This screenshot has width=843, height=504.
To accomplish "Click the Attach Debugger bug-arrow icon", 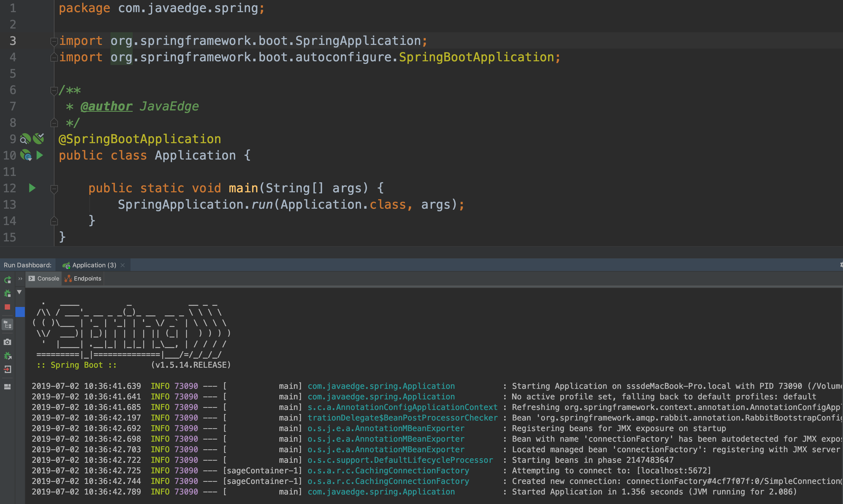I will pyautogui.click(x=7, y=356).
